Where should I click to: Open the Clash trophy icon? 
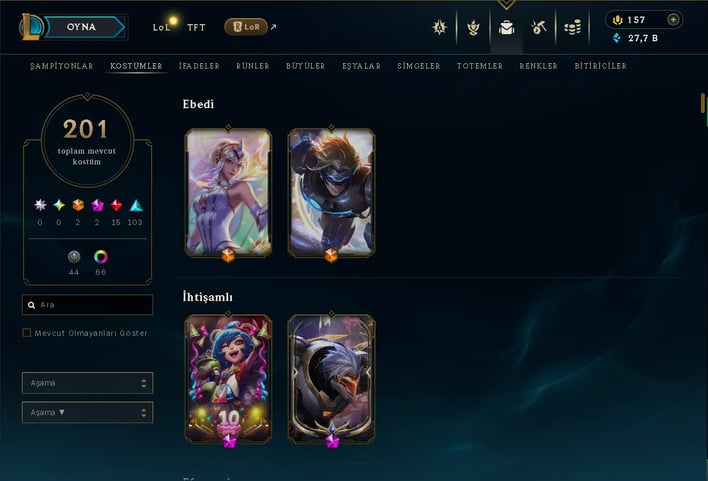473,28
